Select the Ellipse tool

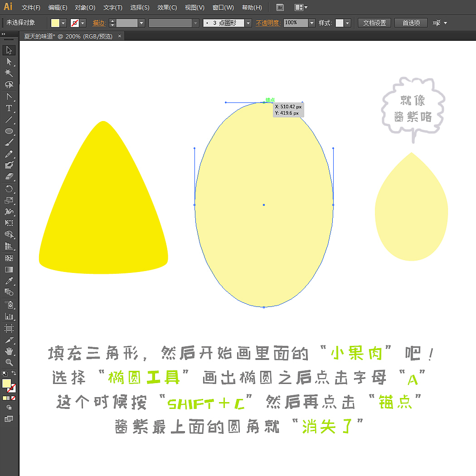(9, 131)
